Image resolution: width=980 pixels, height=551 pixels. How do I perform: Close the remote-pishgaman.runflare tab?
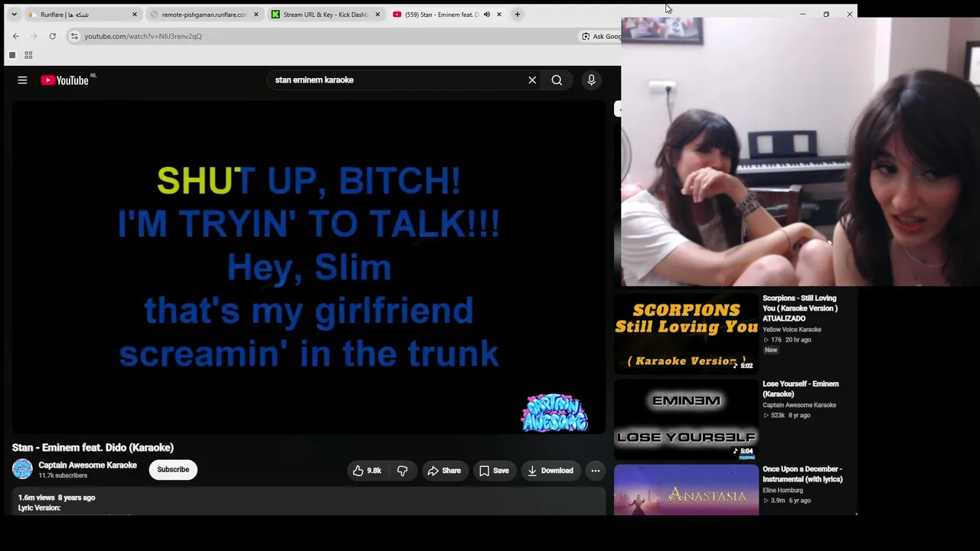click(x=256, y=14)
